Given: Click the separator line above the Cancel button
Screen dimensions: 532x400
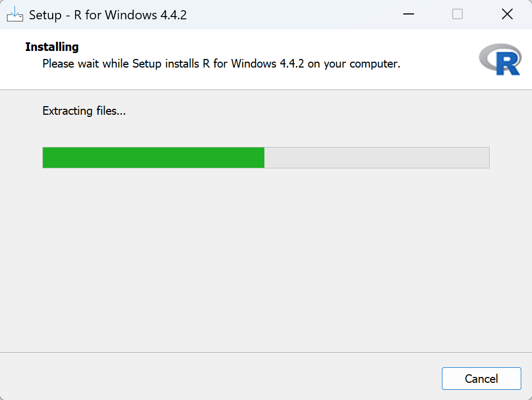Looking at the screenshot, I should tap(266, 353).
